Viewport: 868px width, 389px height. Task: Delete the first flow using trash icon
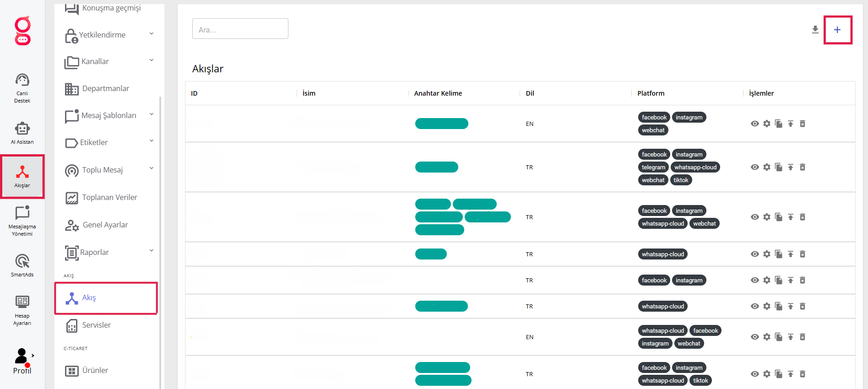803,124
